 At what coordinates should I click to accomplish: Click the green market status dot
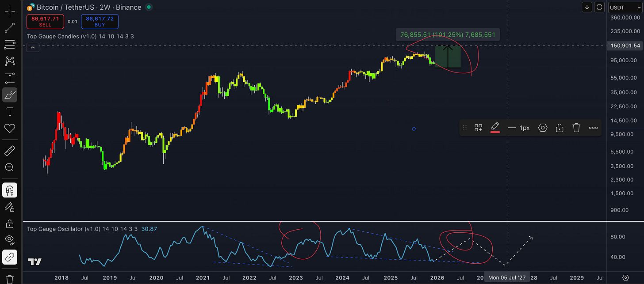(x=149, y=7)
